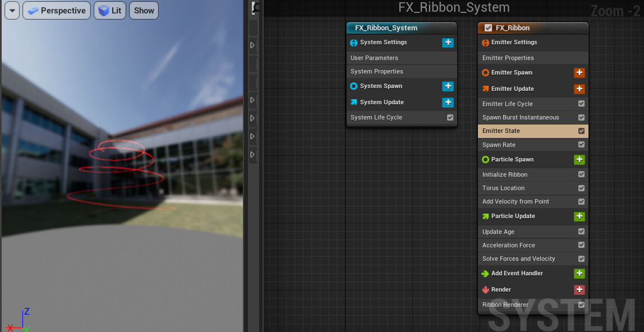Viewport: 644px width, 332px height.
Task: Select the FX_Ribbon_System node title
Action: (386, 28)
